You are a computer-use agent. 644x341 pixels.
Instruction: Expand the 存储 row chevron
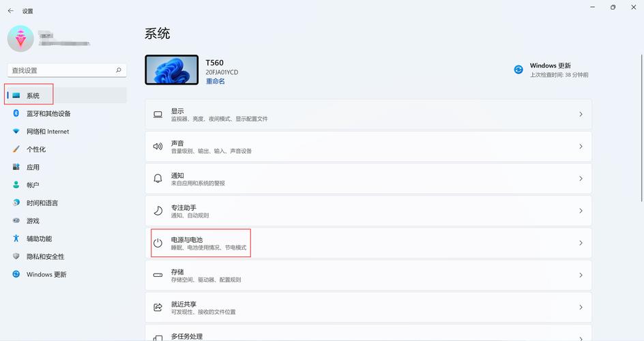581,276
